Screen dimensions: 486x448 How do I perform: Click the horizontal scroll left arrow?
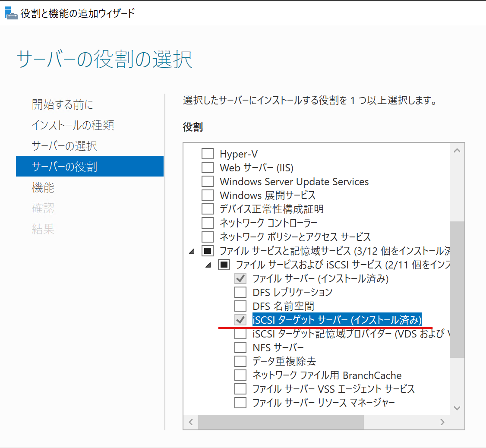(x=191, y=422)
